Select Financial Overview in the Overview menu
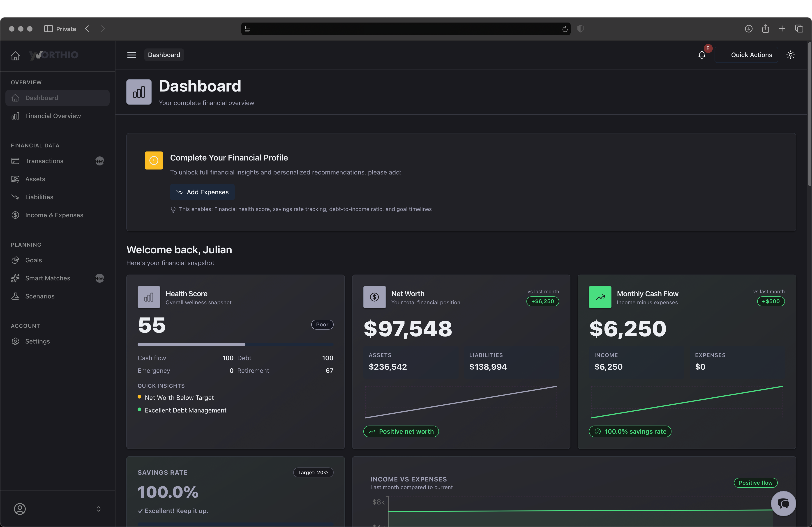This screenshot has width=812, height=527. tap(53, 116)
